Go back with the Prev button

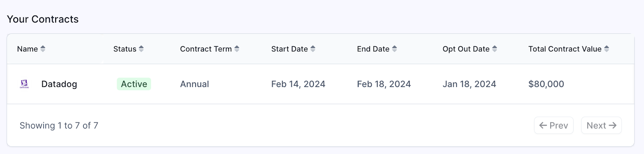click(x=554, y=125)
